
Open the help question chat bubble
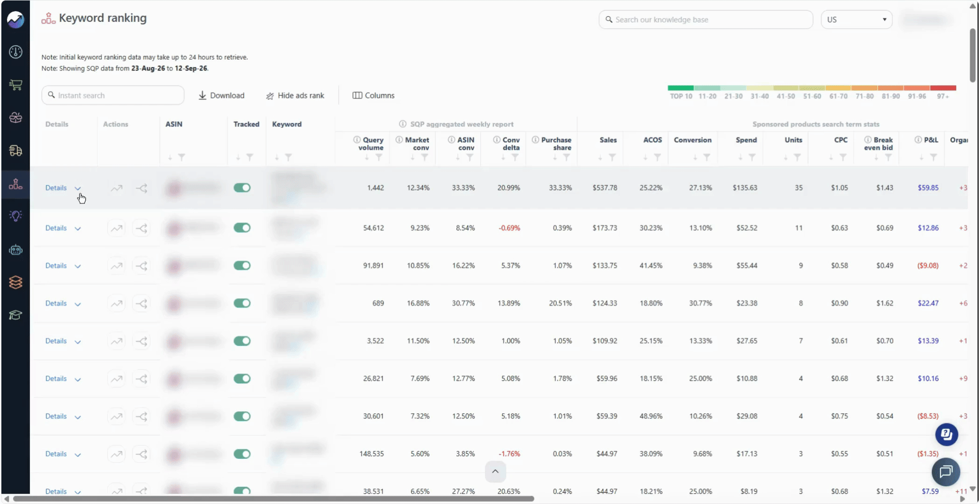click(946, 434)
